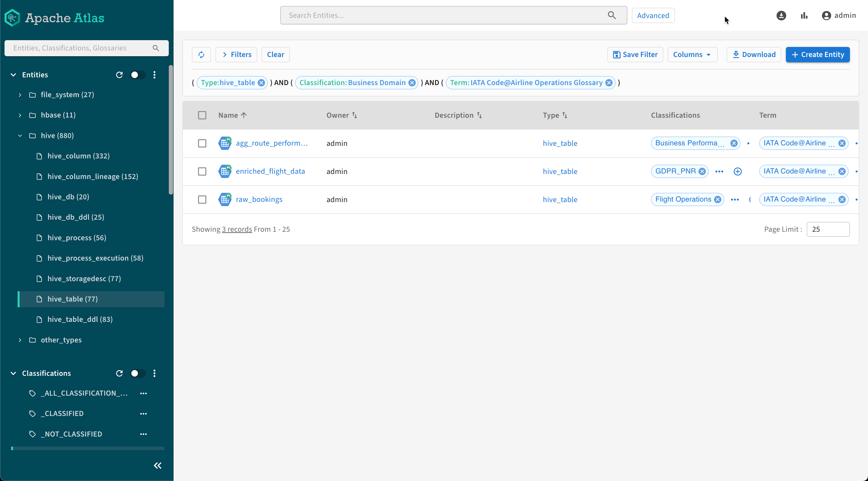This screenshot has height=481, width=868.
Task: Collapse the hive folder
Action: click(20, 135)
